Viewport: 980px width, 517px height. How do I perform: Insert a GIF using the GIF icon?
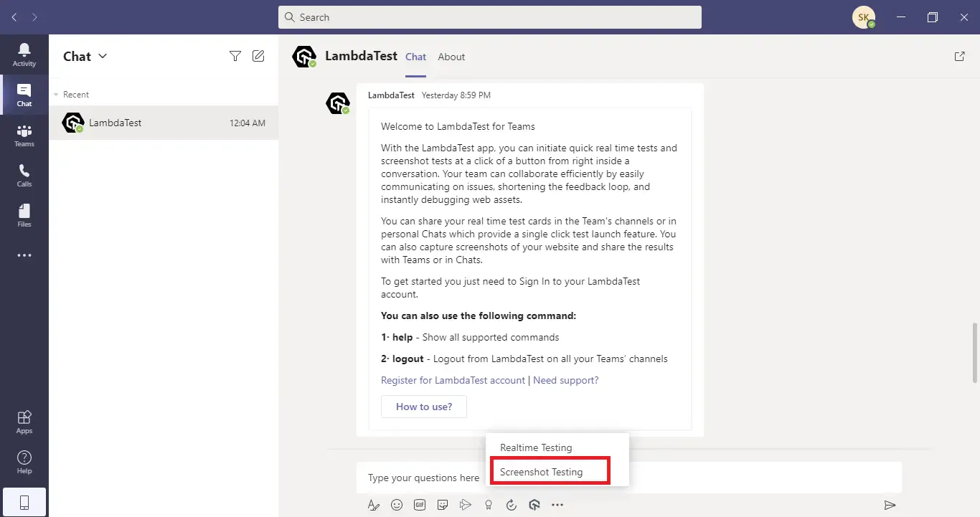(420, 504)
